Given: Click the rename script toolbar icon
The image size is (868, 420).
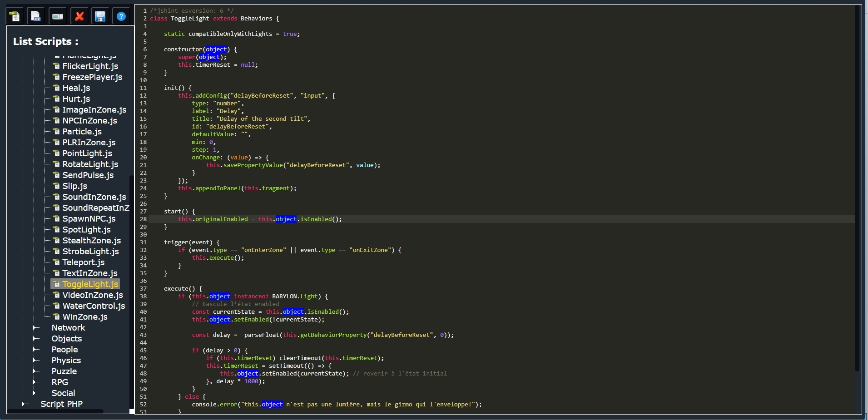Looking at the screenshot, I should pyautogui.click(x=58, y=16).
